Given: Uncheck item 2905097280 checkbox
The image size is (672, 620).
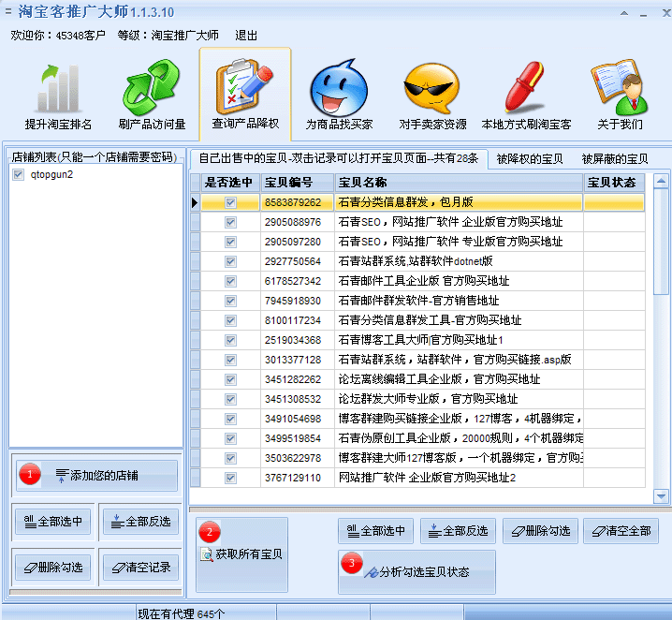Looking at the screenshot, I should pos(230,242).
